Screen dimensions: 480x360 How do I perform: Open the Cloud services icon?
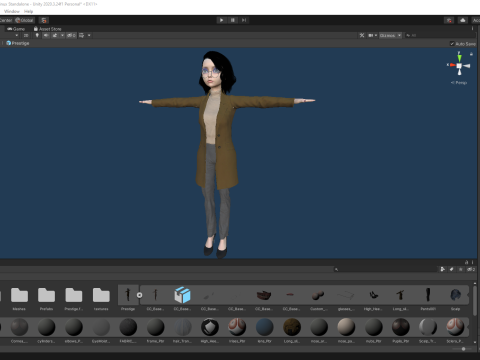click(463, 20)
